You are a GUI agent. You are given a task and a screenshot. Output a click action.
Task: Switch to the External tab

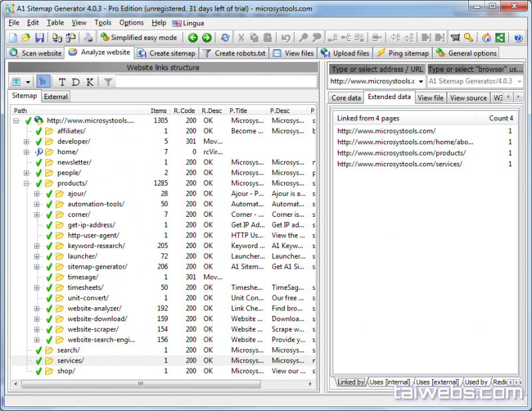pos(56,96)
